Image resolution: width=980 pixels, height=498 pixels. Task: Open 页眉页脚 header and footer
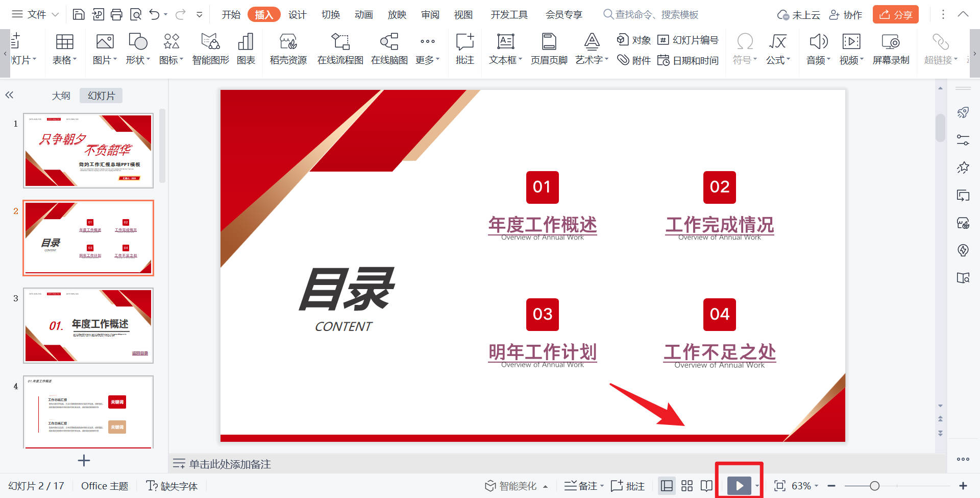(549, 50)
